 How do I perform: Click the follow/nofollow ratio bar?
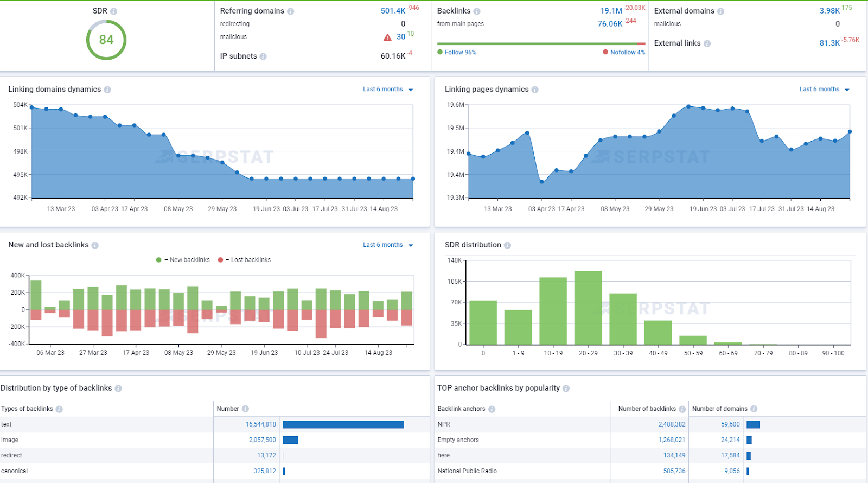[x=541, y=44]
